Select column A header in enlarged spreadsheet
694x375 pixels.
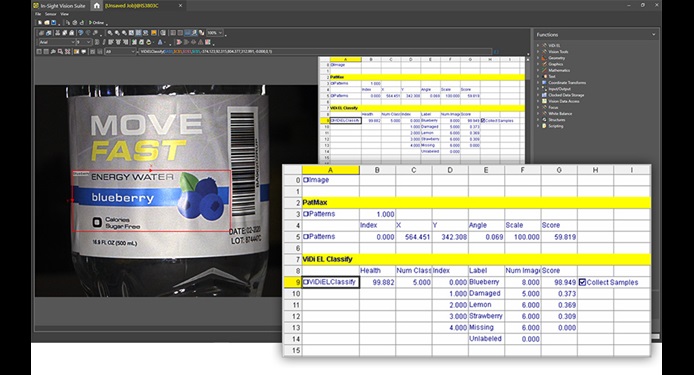click(331, 170)
